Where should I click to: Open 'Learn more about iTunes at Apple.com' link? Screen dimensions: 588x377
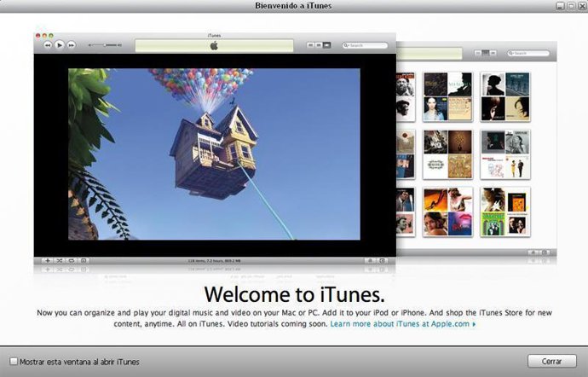pos(403,323)
